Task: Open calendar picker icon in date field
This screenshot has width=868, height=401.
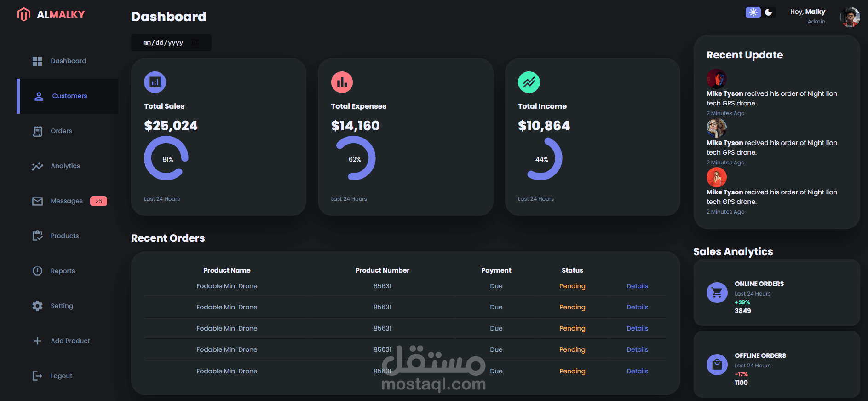Action: click(x=195, y=42)
